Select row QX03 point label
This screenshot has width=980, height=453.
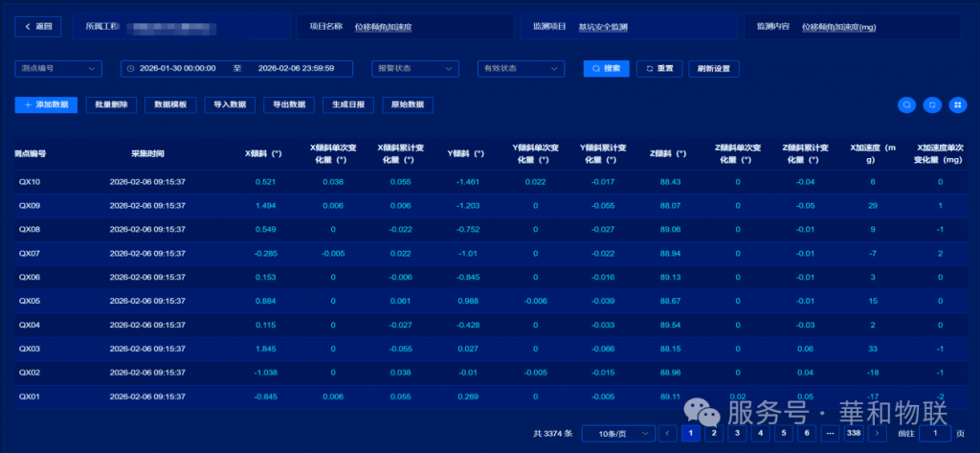coord(29,349)
